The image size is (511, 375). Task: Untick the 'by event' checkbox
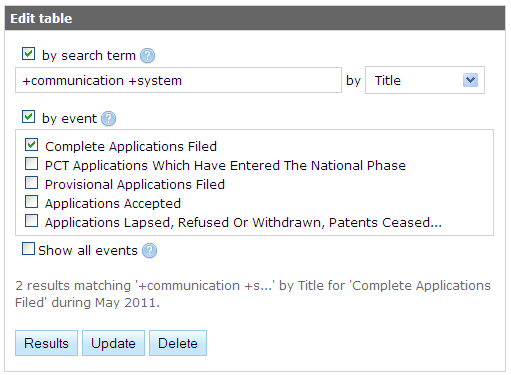pos(28,117)
